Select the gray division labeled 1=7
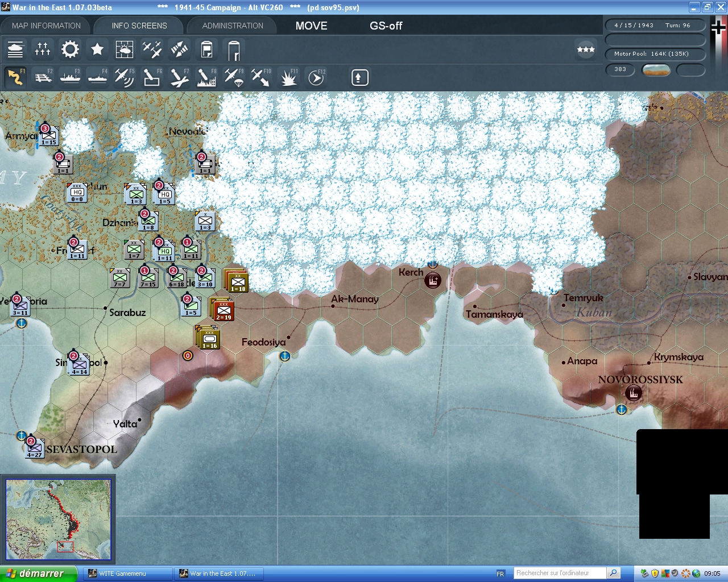Viewport: 728px width, 582px height. click(134, 250)
